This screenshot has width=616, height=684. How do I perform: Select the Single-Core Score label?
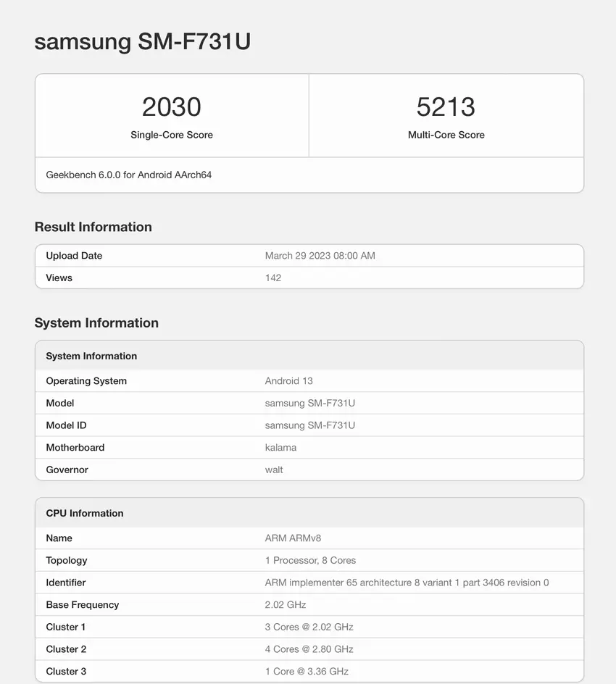pyautogui.click(x=172, y=135)
